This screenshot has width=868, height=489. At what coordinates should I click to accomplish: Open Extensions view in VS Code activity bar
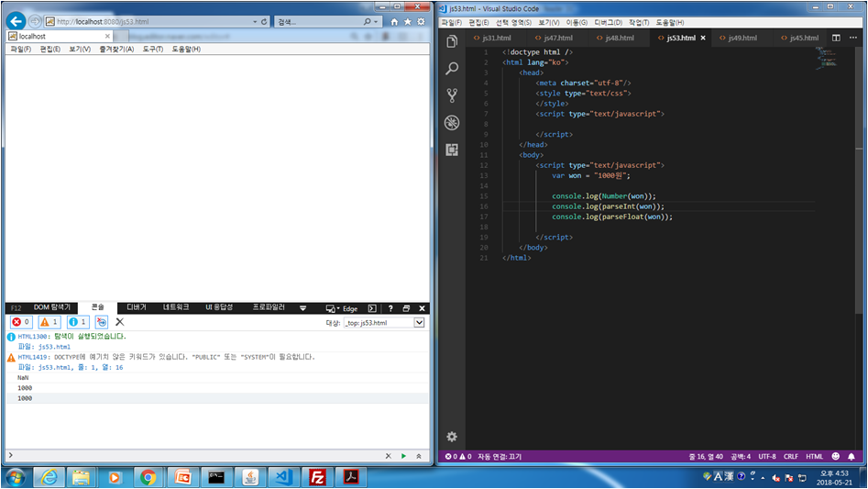452,150
